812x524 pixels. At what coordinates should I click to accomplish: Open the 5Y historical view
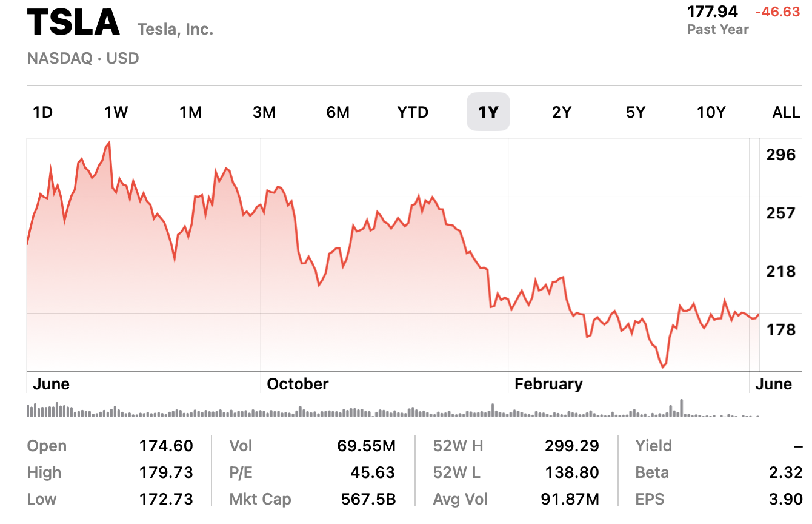pos(635,112)
